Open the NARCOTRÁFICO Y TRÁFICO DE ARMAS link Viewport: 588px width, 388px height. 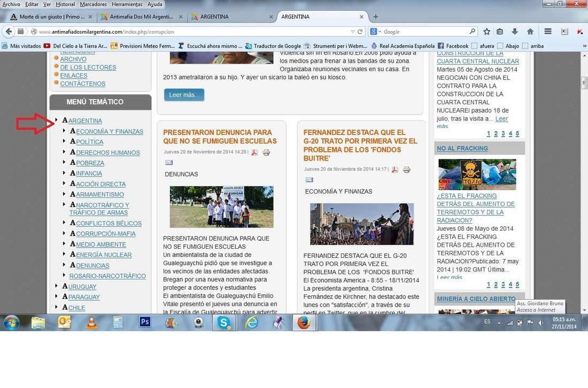point(99,209)
